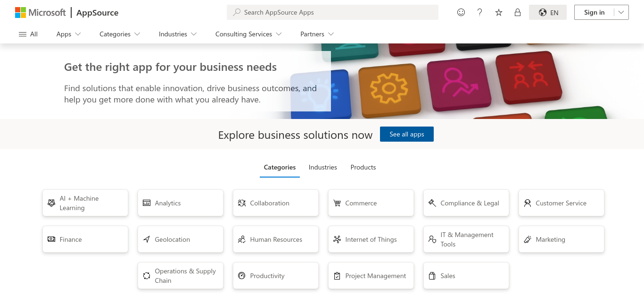
Task: Click the Project Management clipboard icon
Action: point(337,276)
